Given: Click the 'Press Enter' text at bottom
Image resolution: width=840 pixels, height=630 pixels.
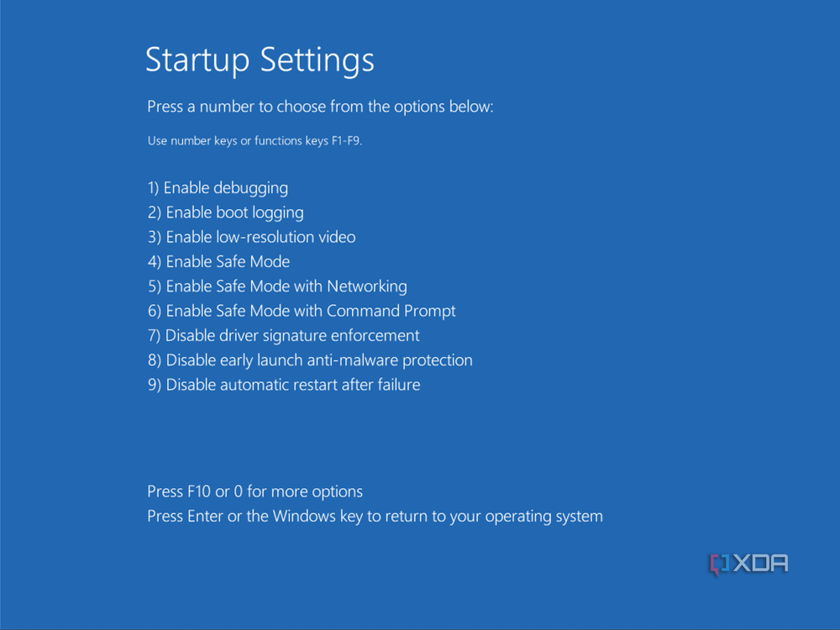Looking at the screenshot, I should (x=185, y=516).
